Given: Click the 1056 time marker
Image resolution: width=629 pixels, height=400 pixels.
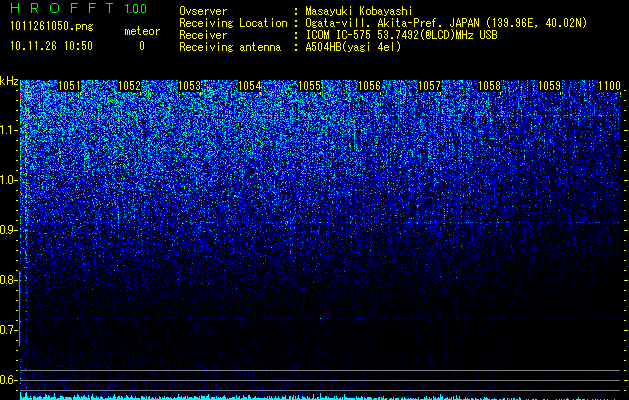Looking at the screenshot, I should tap(369, 86).
